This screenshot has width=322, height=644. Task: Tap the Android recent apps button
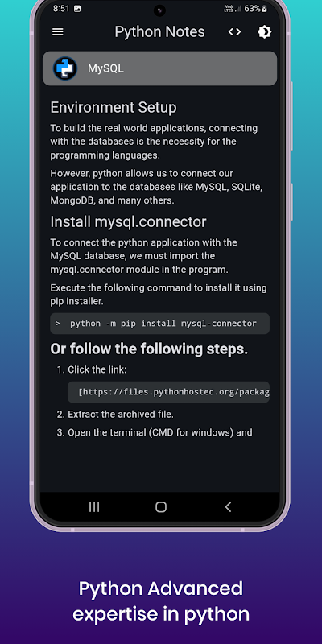pos(94,507)
